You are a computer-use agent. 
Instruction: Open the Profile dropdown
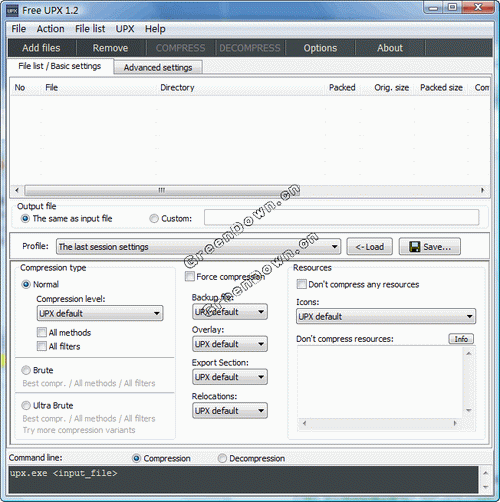(x=198, y=247)
